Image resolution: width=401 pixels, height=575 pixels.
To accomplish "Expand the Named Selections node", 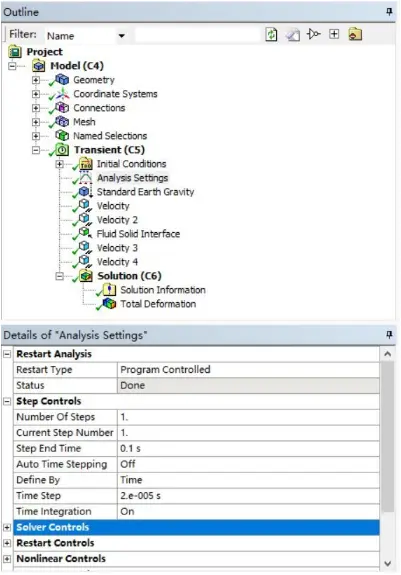I will 36,136.
